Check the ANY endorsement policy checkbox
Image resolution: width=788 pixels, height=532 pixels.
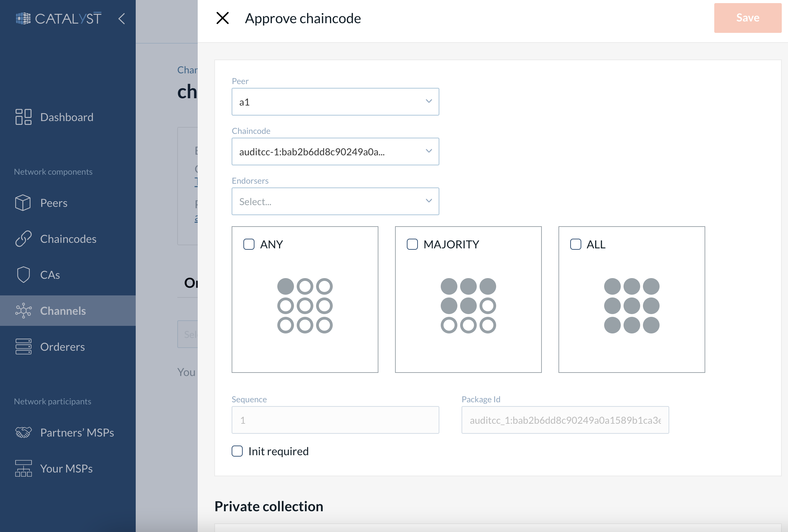tap(249, 244)
